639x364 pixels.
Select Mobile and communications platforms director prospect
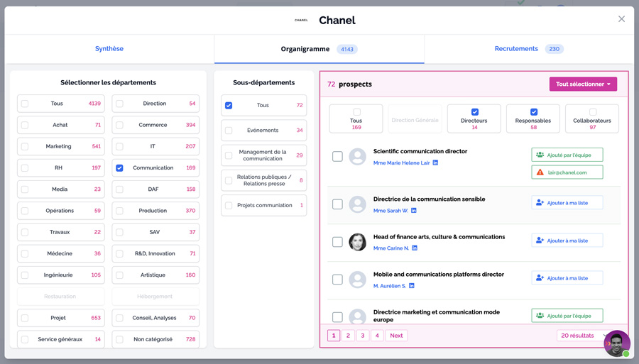pyautogui.click(x=337, y=280)
